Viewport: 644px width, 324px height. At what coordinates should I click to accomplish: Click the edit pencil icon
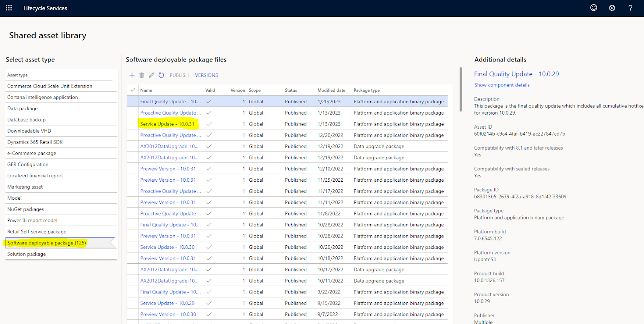[x=151, y=75]
